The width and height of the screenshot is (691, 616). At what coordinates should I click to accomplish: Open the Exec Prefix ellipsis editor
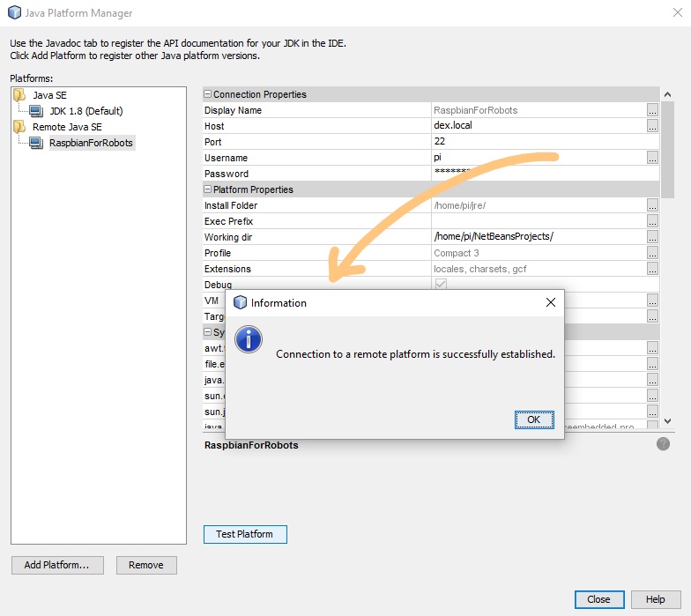coord(652,221)
